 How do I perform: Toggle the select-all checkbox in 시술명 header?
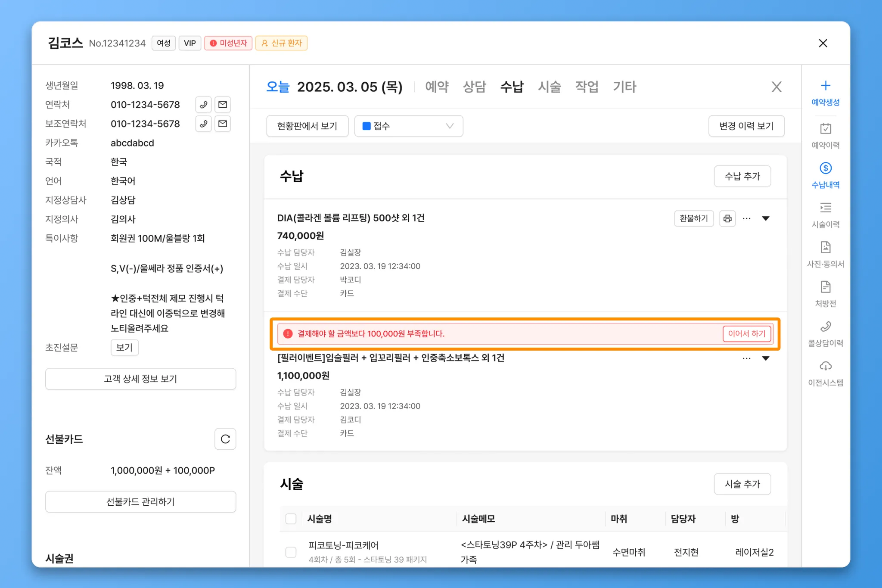click(291, 519)
